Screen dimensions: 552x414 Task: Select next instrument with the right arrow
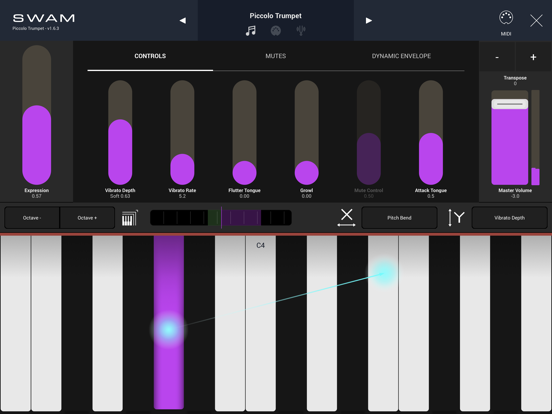pyautogui.click(x=369, y=20)
